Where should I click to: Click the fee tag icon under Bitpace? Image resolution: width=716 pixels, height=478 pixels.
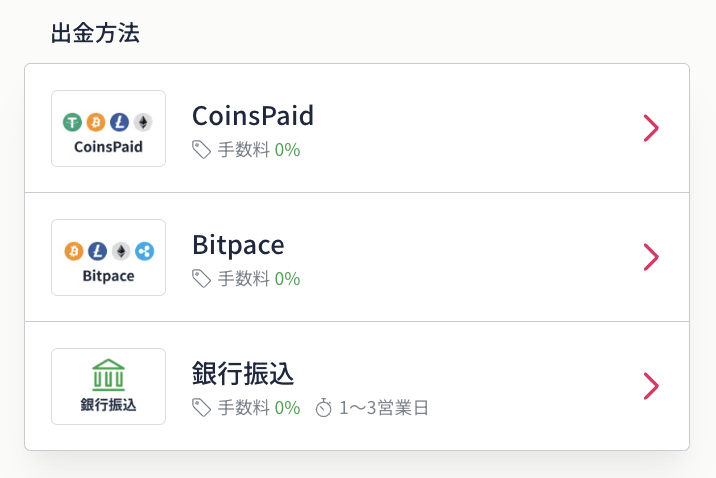point(201,278)
